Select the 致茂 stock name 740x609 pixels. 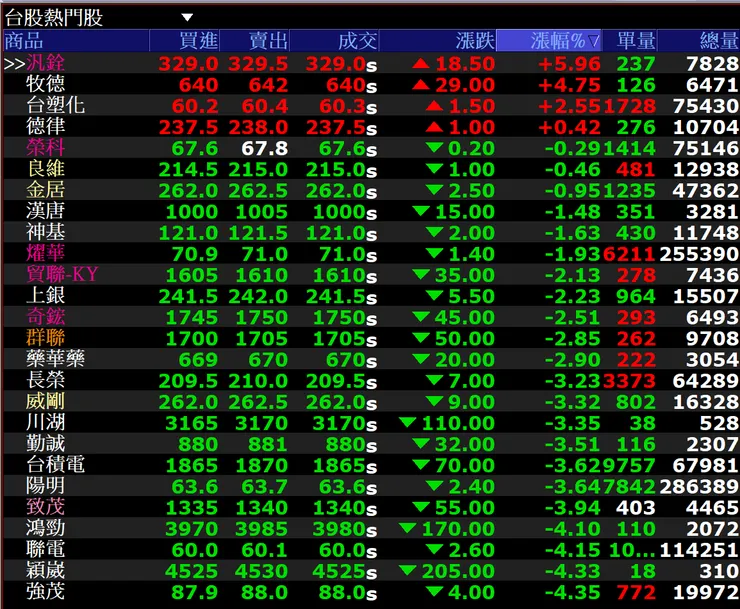point(45,508)
